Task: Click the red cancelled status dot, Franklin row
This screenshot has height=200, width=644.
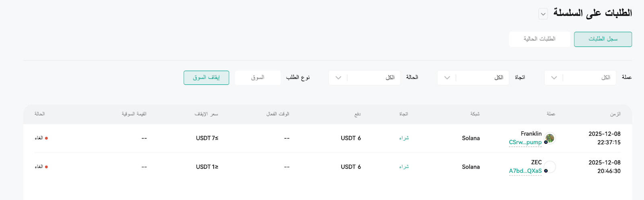Action: (46, 138)
